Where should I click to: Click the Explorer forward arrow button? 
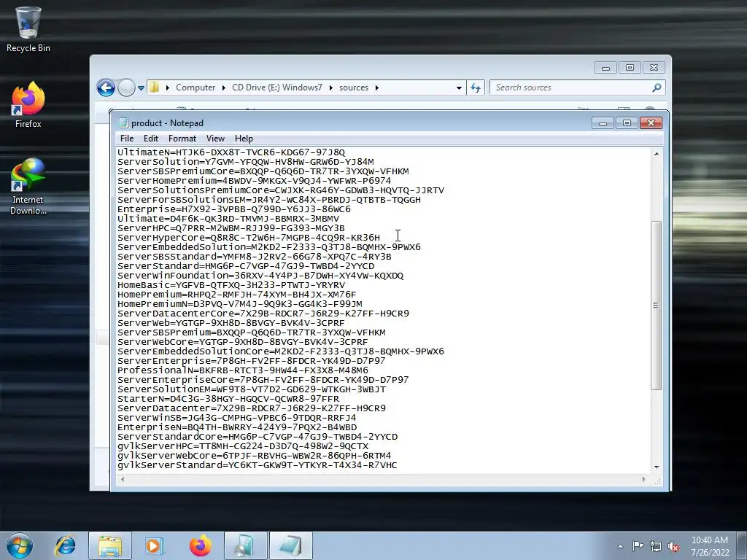point(126,87)
